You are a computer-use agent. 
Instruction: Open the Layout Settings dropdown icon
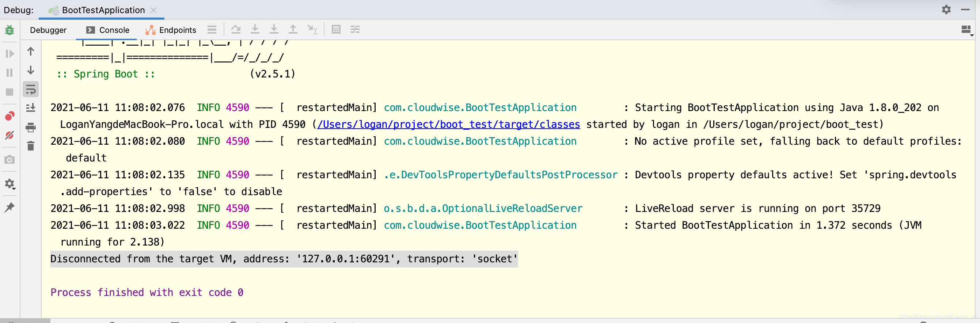click(967, 30)
